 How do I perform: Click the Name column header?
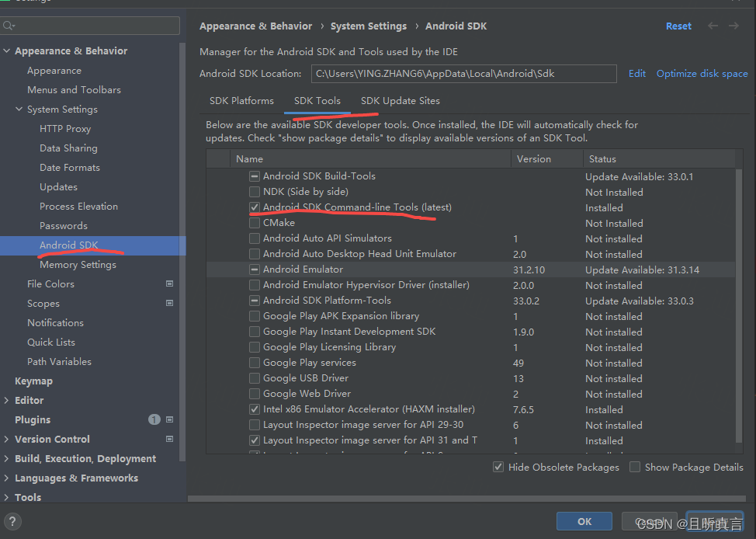(370, 158)
